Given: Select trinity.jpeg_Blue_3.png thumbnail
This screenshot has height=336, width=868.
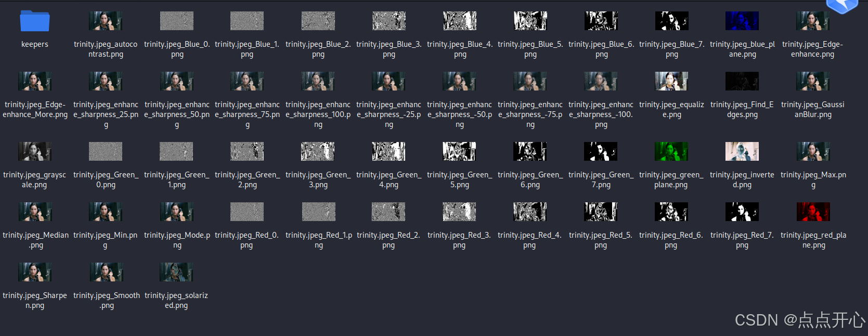Looking at the screenshot, I should point(389,21).
